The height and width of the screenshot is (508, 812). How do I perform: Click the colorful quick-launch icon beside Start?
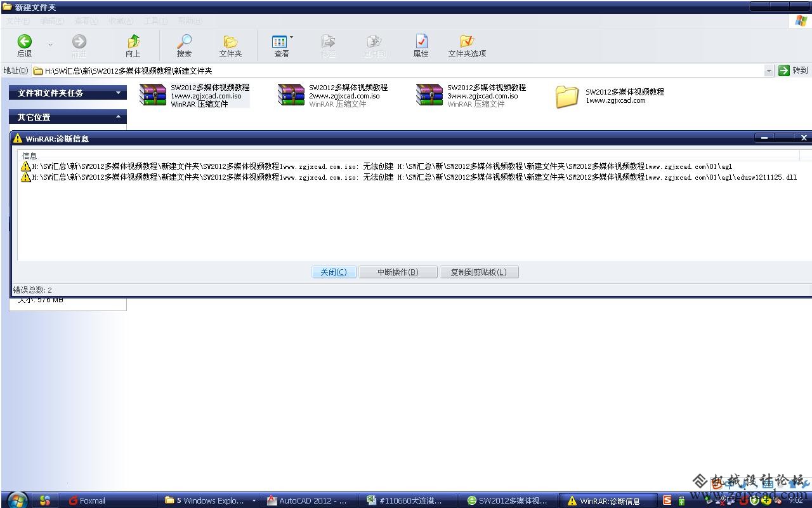pos(44,500)
